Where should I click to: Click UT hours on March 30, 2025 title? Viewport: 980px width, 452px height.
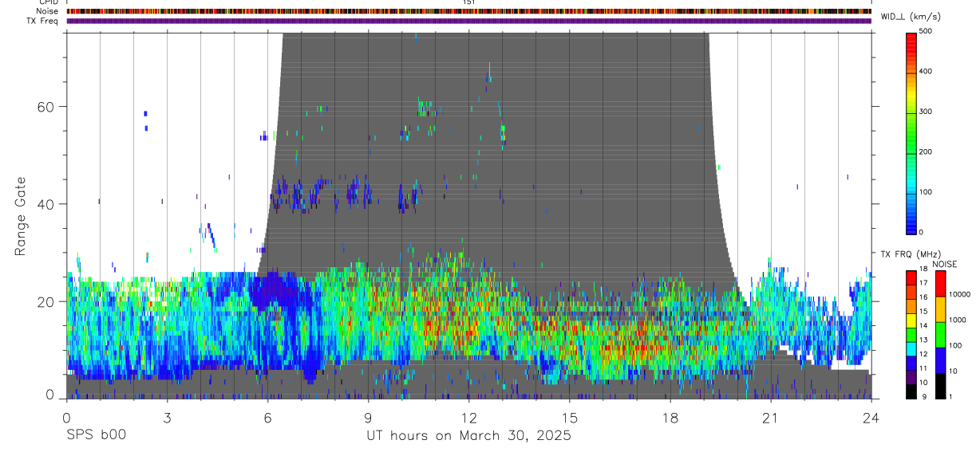click(468, 436)
